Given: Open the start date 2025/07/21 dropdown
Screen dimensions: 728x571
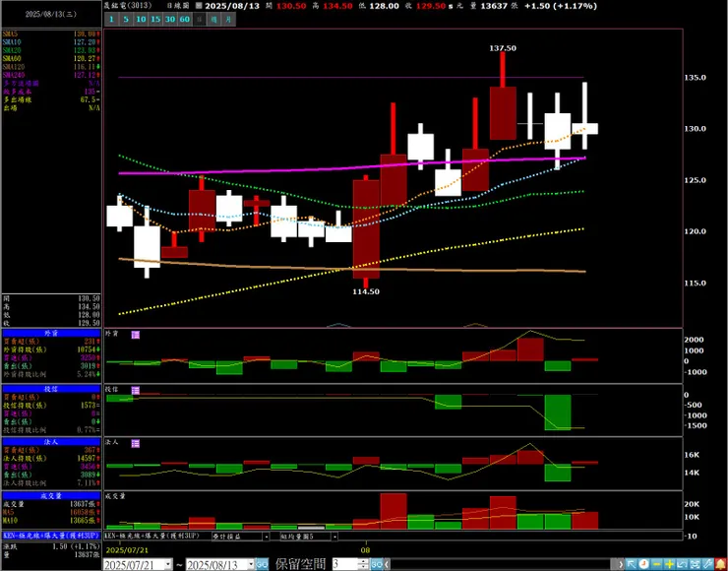Looking at the screenshot, I should point(167,564).
